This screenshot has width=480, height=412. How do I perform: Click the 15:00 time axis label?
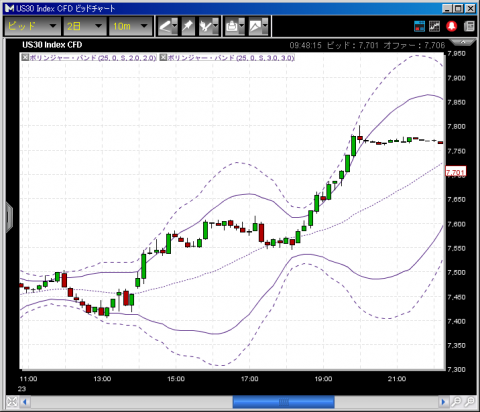click(176, 379)
